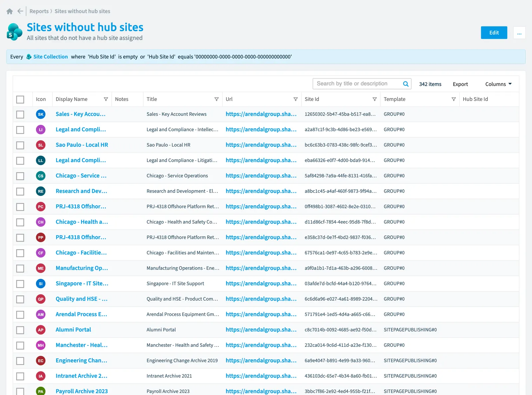
Task: Click the back arrow icon
Action: pyautogui.click(x=20, y=11)
